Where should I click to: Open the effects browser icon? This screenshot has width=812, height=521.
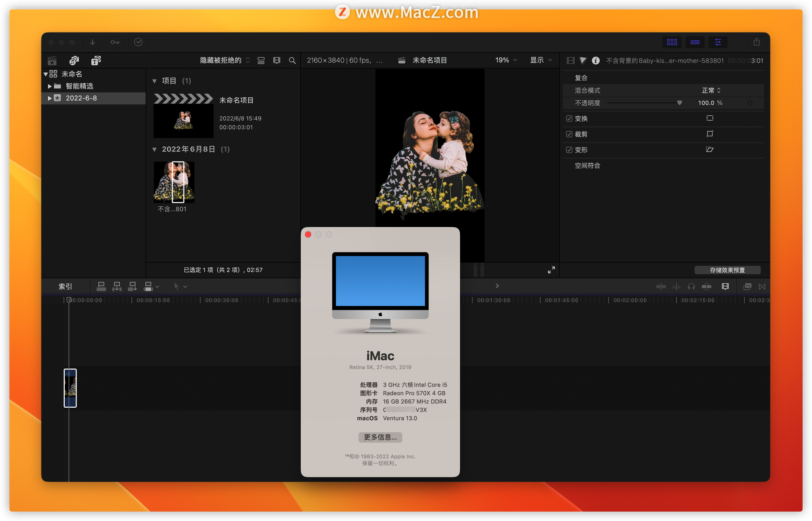747,287
